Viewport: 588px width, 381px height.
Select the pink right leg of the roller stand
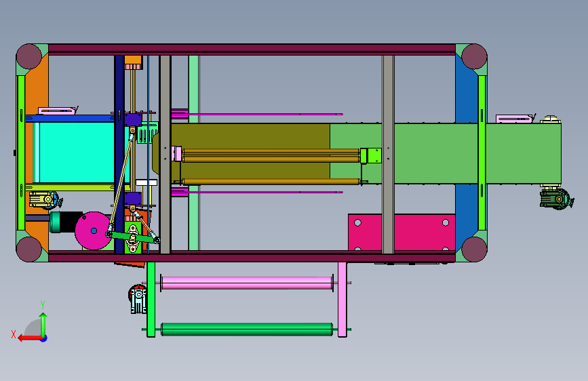pos(342,299)
